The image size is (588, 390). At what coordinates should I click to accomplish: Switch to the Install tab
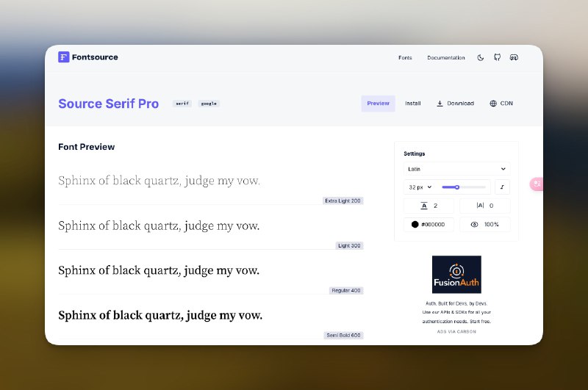(413, 104)
